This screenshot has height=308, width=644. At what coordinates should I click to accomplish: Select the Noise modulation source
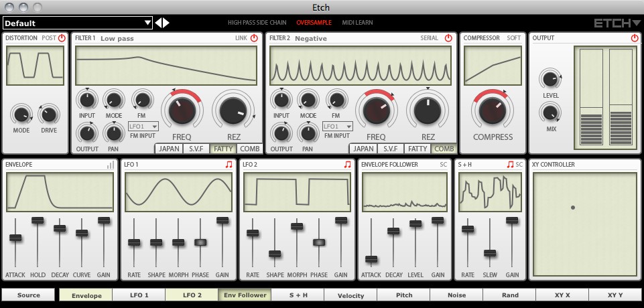tap(457, 295)
